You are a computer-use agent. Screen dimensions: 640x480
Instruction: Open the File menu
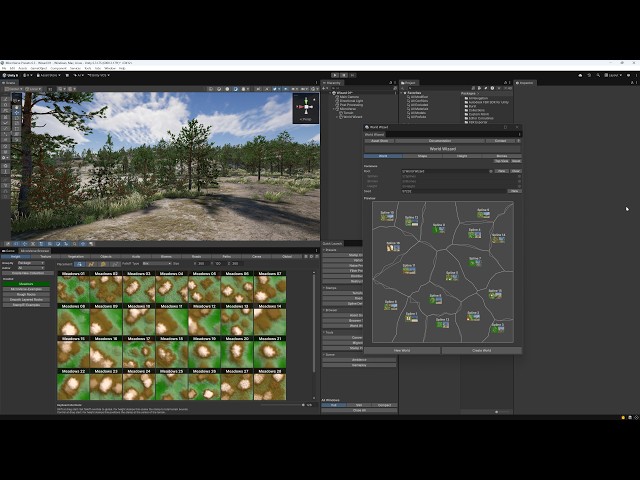click(4, 68)
